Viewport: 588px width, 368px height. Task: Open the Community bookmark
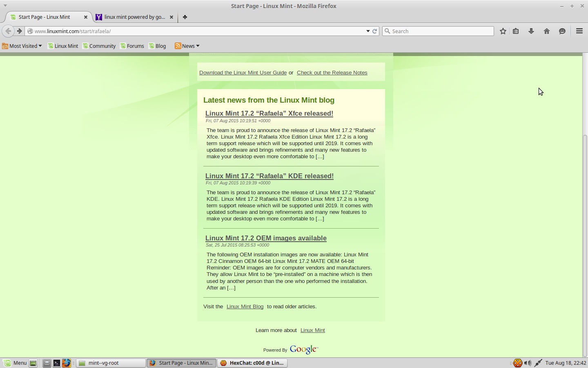pos(99,46)
